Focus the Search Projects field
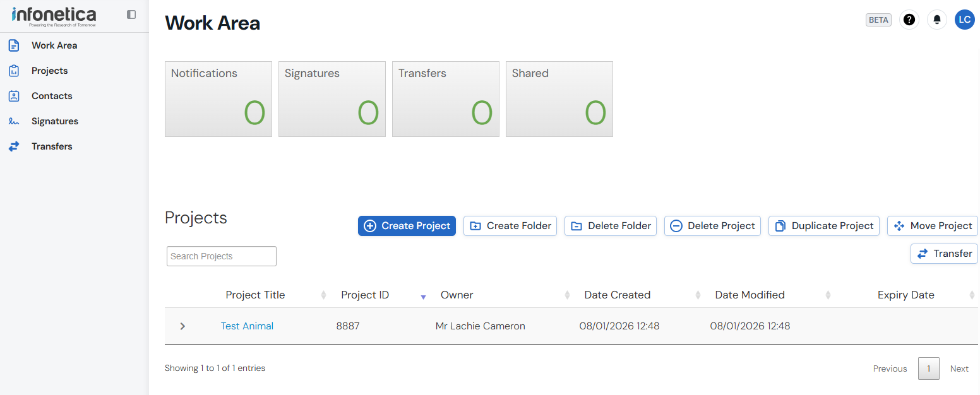980x395 pixels. 221,256
